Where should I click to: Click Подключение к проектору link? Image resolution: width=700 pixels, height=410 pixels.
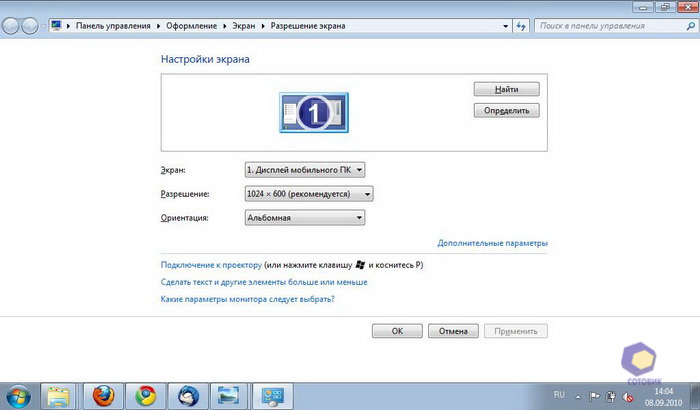click(211, 265)
